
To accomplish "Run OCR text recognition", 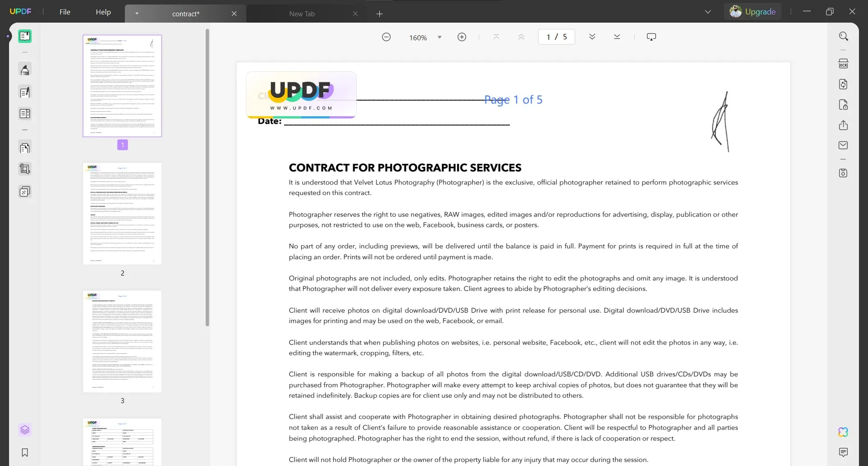I will point(843,63).
